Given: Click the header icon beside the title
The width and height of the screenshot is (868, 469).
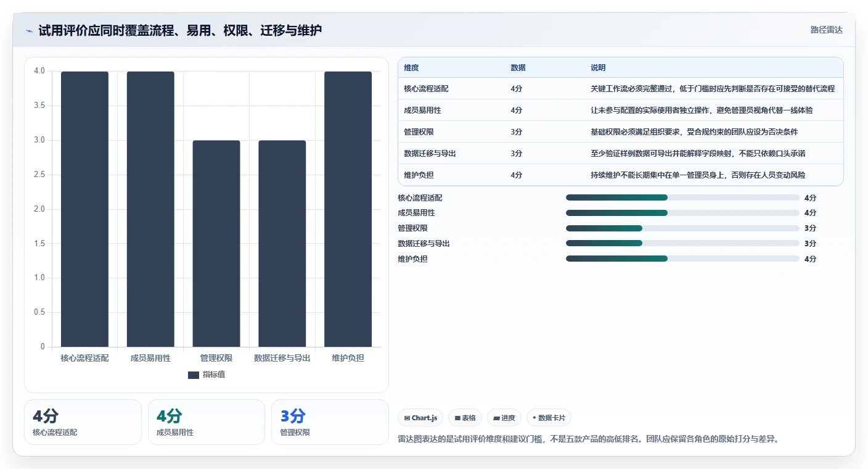Looking at the screenshot, I should pos(30,30).
